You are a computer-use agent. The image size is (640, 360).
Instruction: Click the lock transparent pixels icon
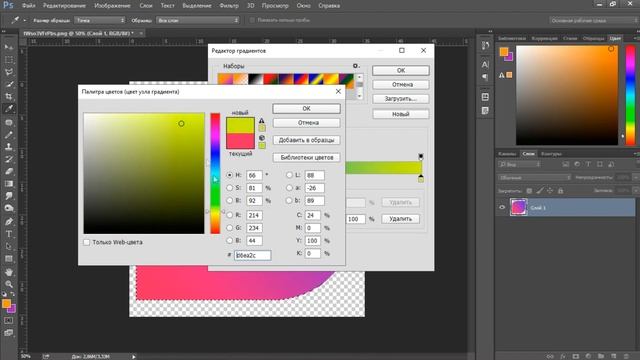pos(529,191)
